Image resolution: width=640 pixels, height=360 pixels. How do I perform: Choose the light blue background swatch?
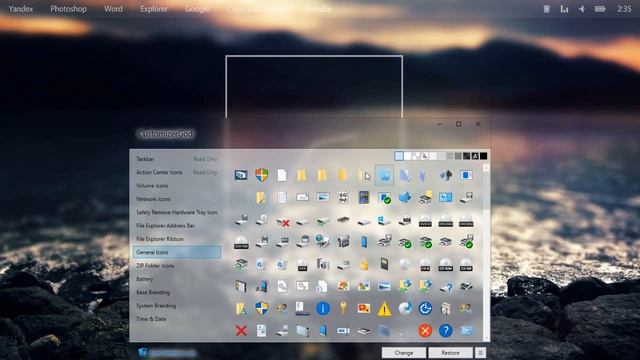coord(399,156)
